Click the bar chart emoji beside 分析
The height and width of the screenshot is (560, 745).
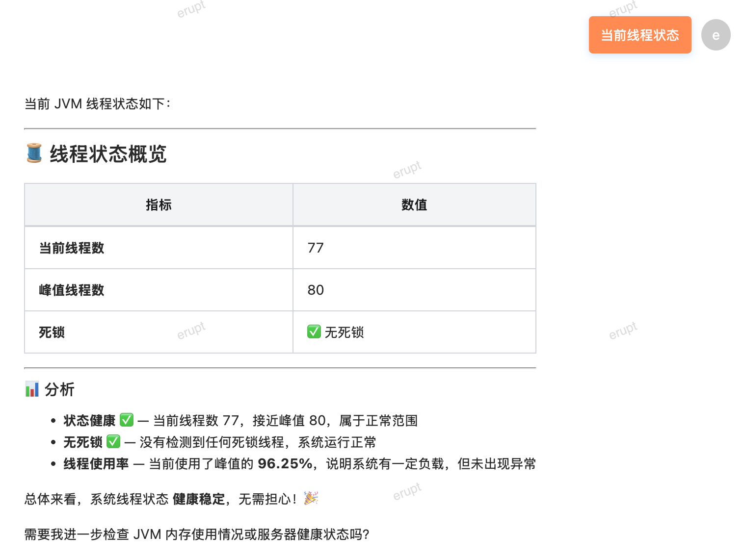(x=32, y=389)
